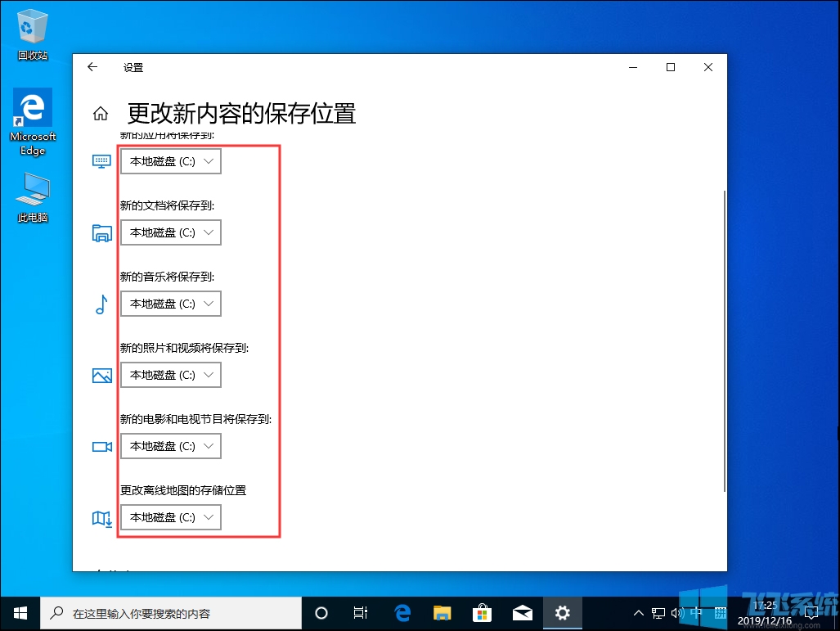Open Task View from the taskbar
The width and height of the screenshot is (840, 631).
(360, 612)
